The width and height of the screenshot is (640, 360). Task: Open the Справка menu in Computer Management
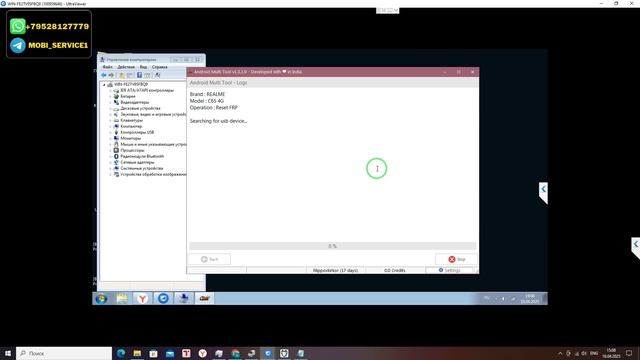click(x=159, y=67)
